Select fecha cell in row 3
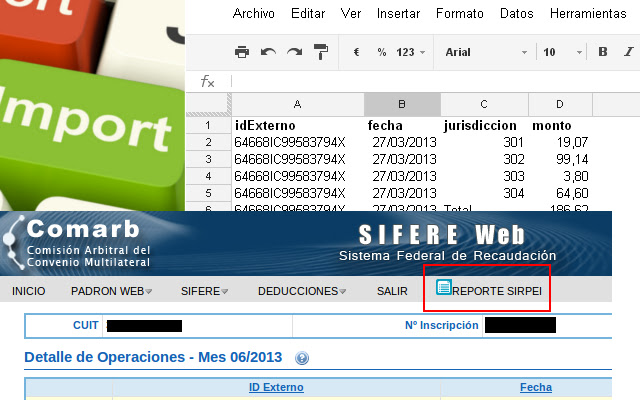The height and width of the screenshot is (400, 640). click(x=402, y=159)
